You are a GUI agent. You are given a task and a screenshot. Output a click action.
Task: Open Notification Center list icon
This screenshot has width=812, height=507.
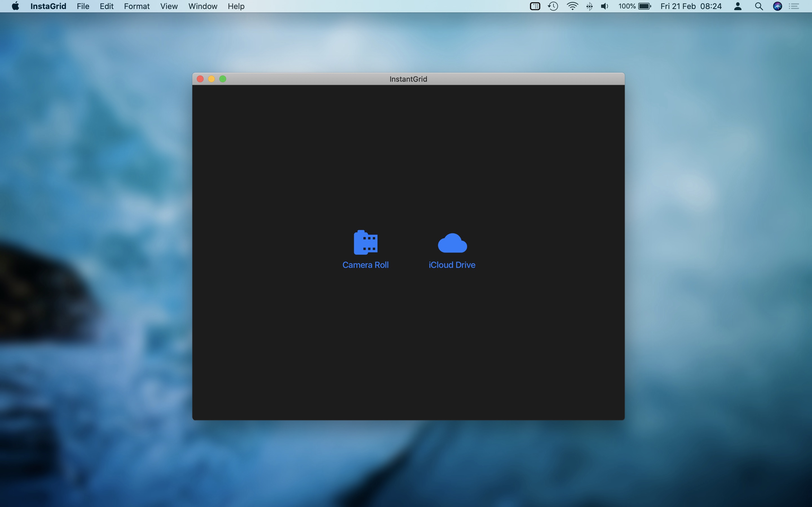[794, 6]
